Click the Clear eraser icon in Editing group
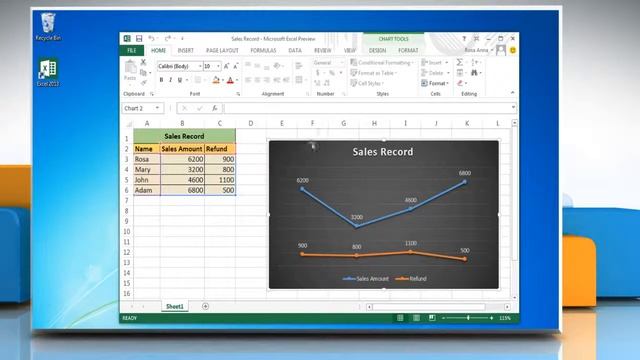The width and height of the screenshot is (640, 360). coord(460,83)
